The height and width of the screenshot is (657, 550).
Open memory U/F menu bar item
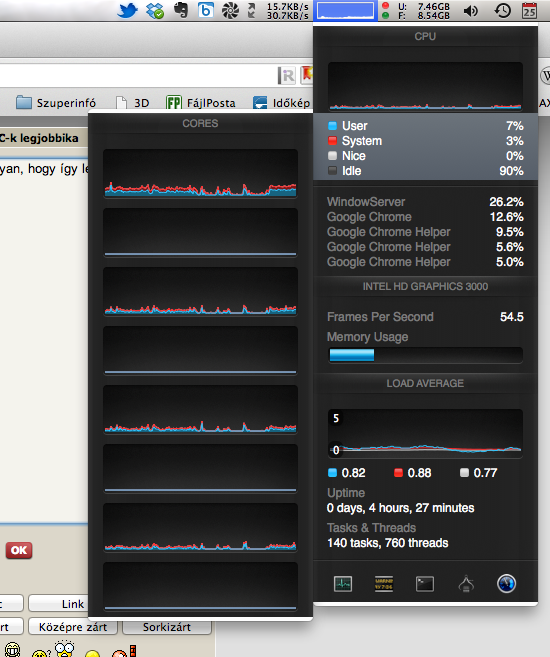coord(416,10)
